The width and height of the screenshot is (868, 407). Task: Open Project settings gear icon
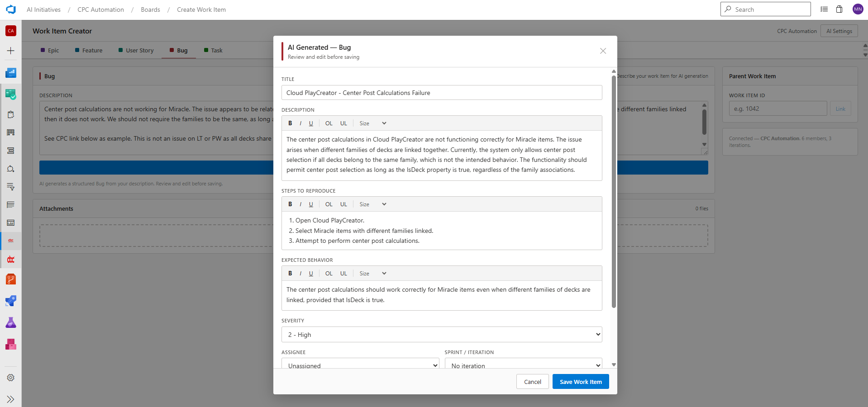click(11, 378)
